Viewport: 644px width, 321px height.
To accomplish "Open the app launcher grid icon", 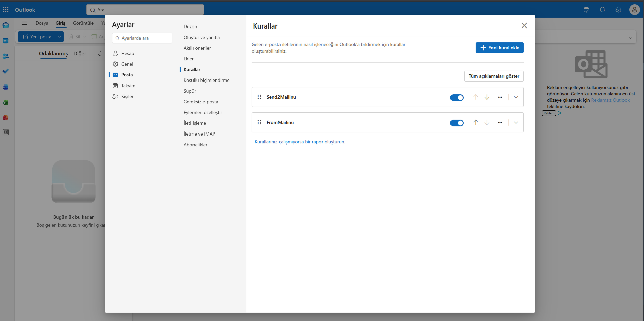I will coord(6,10).
